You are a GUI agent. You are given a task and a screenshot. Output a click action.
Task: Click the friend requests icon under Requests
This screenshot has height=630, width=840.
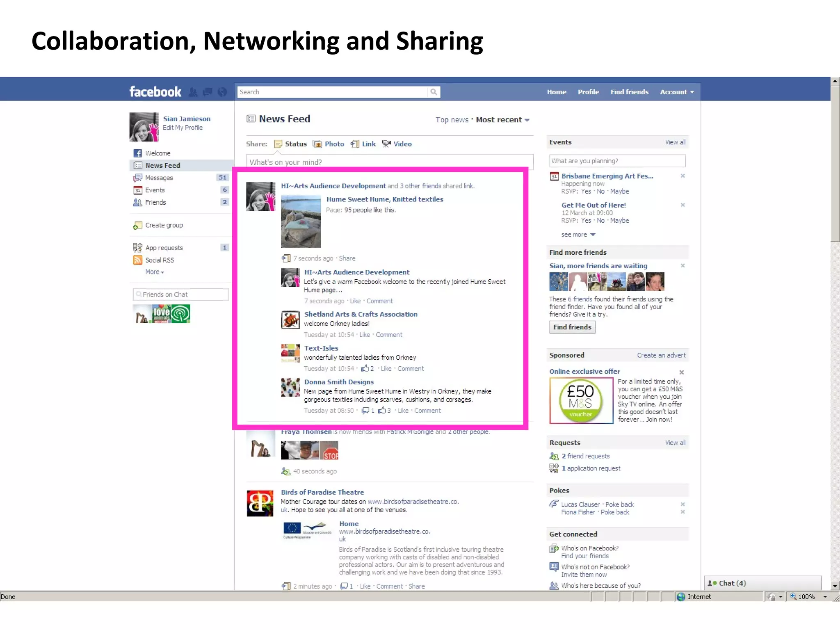coord(554,456)
